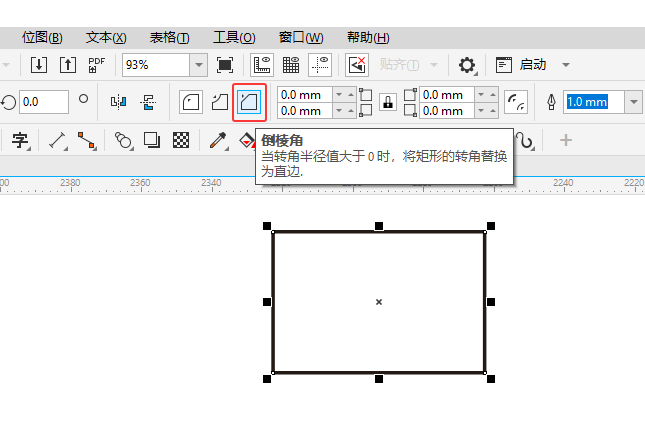Expand the 启动 launcher dropdown arrow

tap(566, 65)
